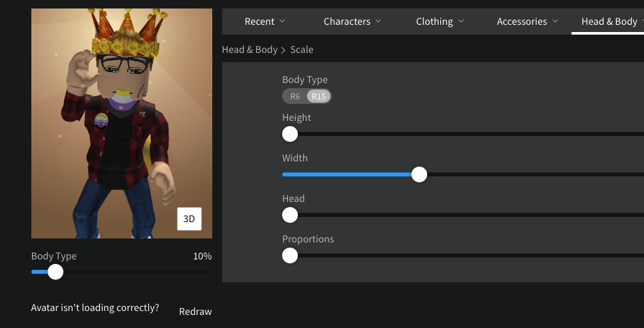Switch body type to R15
The width and height of the screenshot is (644, 328).
click(319, 97)
